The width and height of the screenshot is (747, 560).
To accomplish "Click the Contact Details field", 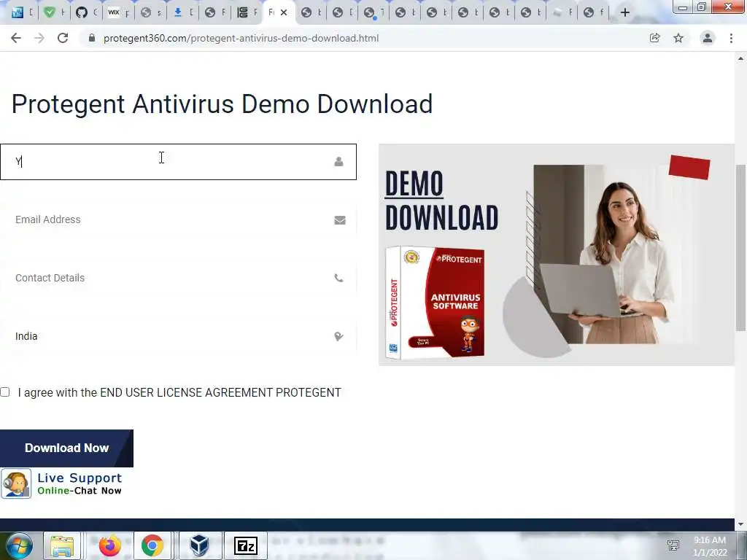I will pyautogui.click(x=178, y=278).
